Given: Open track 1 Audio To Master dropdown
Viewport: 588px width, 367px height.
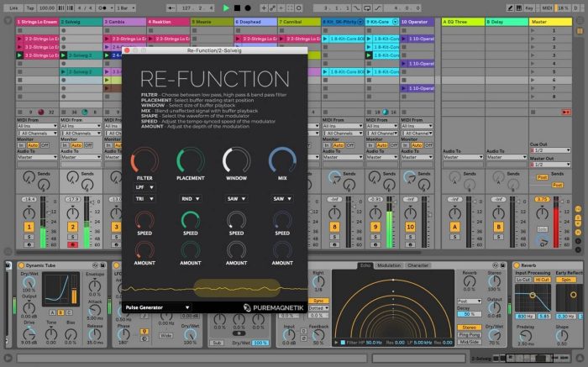Looking at the screenshot, I should 37,157.
